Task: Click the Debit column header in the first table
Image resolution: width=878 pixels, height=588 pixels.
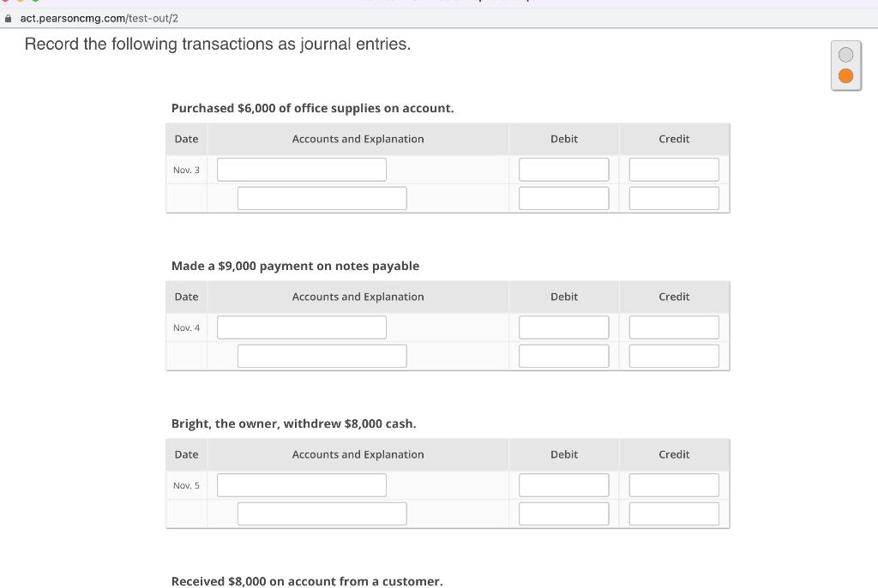Action: pos(563,139)
